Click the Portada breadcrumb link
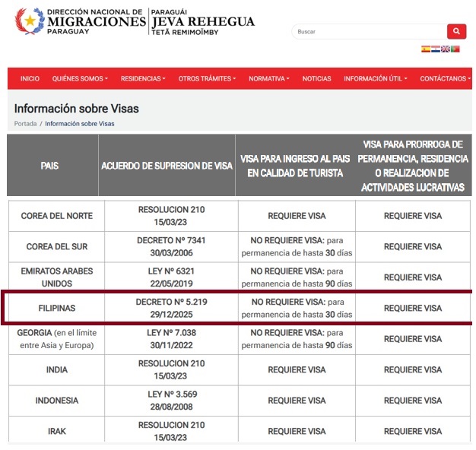 (25, 123)
